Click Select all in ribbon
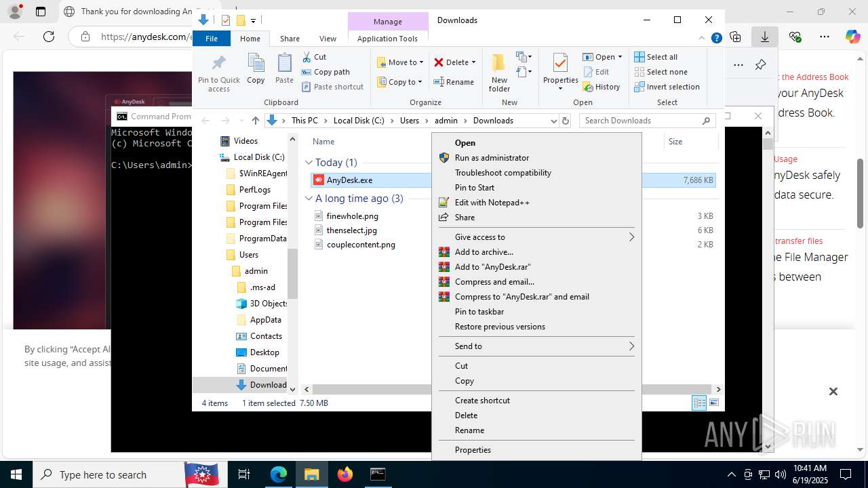 [656, 57]
